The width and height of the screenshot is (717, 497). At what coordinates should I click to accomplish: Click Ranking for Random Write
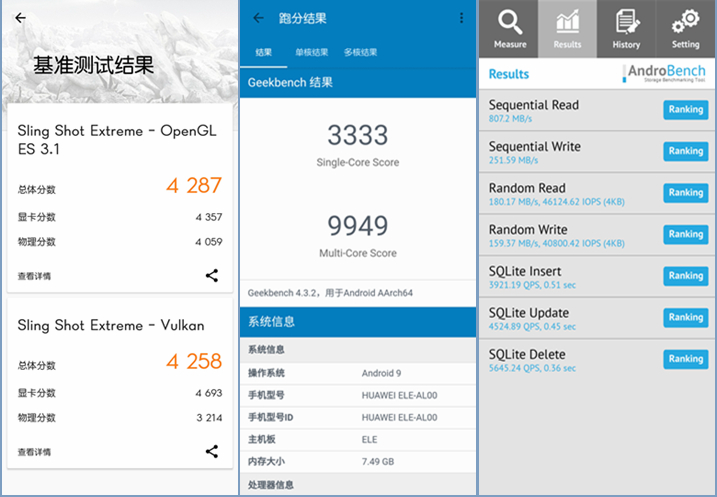[x=685, y=235]
